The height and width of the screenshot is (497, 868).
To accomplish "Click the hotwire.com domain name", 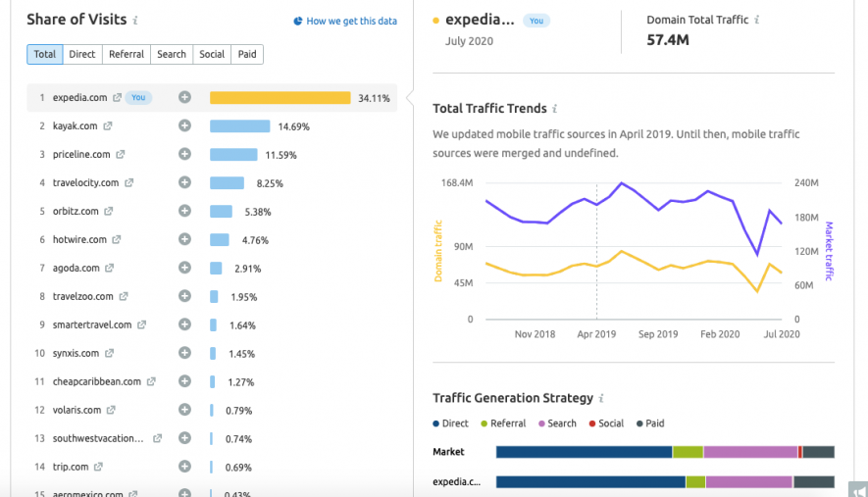I will tap(79, 239).
